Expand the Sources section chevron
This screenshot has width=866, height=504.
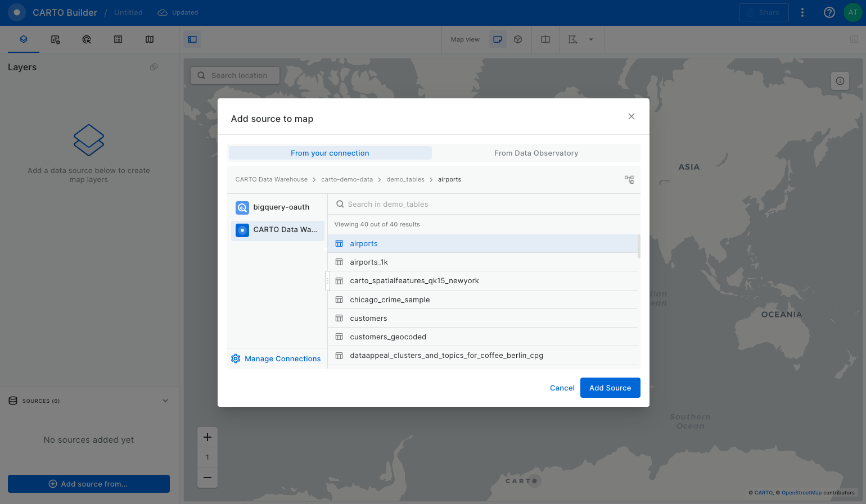pos(165,401)
